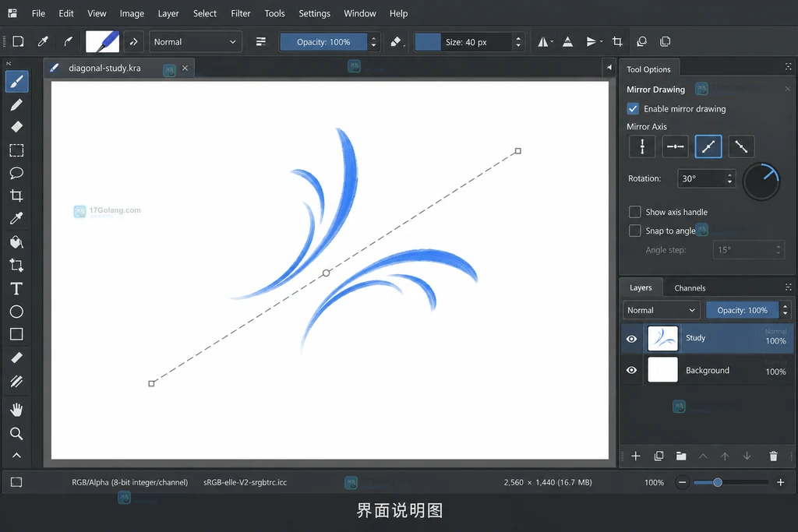Zoom out with the minus button

[x=682, y=482]
